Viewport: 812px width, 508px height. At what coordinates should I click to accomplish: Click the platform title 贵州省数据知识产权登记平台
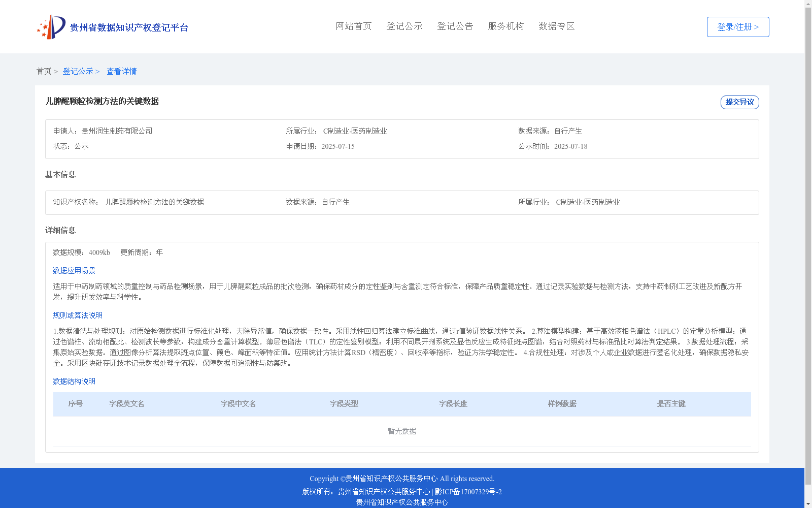(129, 27)
